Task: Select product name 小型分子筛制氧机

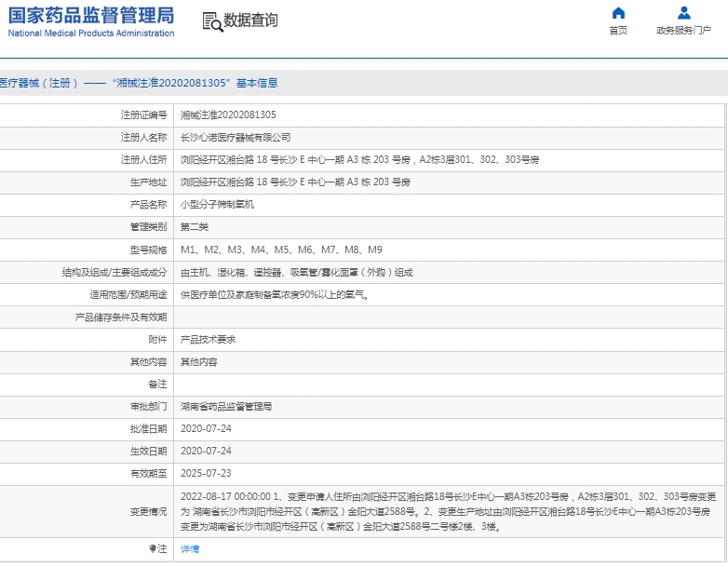Action: coord(216,204)
